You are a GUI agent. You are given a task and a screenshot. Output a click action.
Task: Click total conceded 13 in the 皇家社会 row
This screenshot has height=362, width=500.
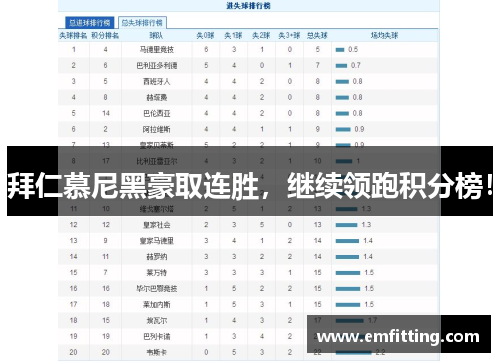(317, 225)
